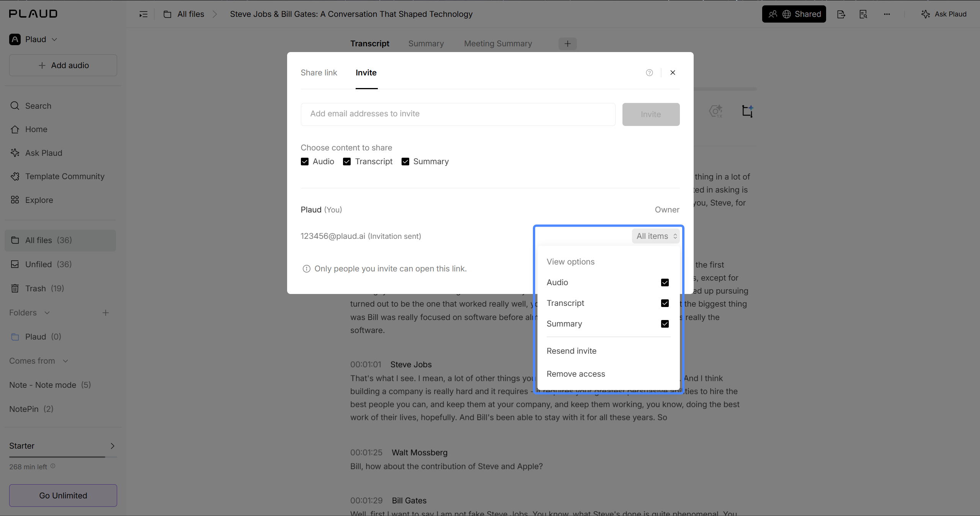
Task: Open the All items permission dropdown
Action: coord(656,236)
